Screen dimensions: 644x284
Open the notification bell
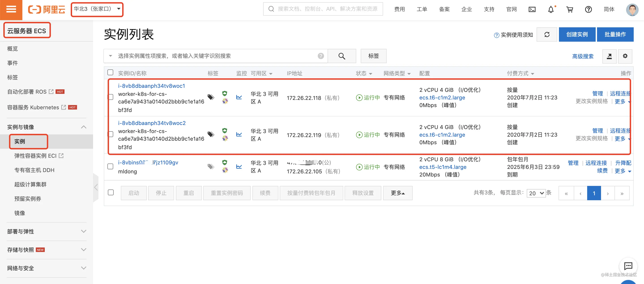(551, 9)
